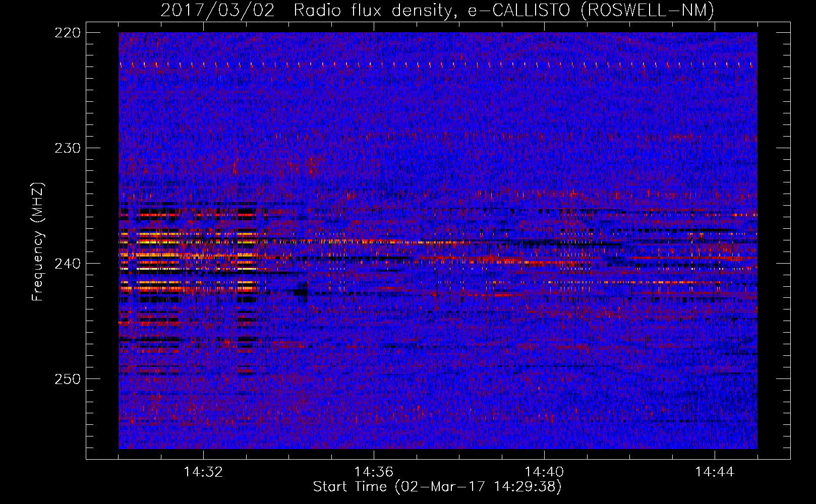
Task: Select the 220 frequency axis label
Action: click(67, 33)
